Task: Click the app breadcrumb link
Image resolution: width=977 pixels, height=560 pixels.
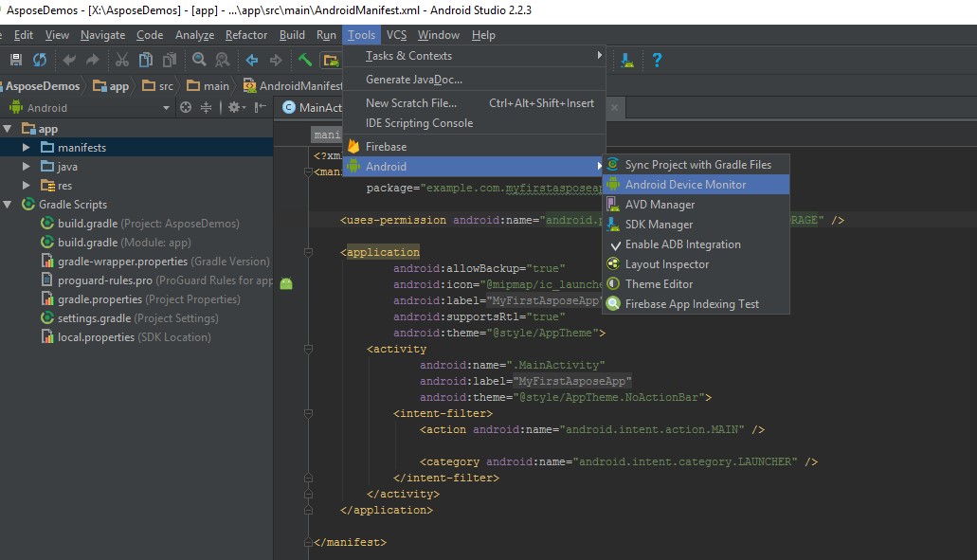Action: click(x=112, y=85)
